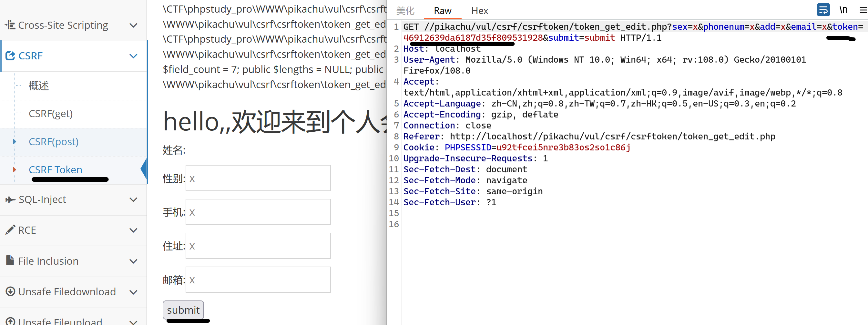
Task: Click the 'User-Agent' header name
Action: point(429,60)
